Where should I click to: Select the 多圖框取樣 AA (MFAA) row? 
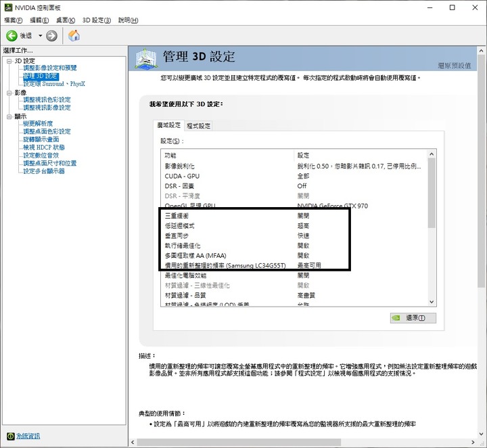tap(294, 256)
